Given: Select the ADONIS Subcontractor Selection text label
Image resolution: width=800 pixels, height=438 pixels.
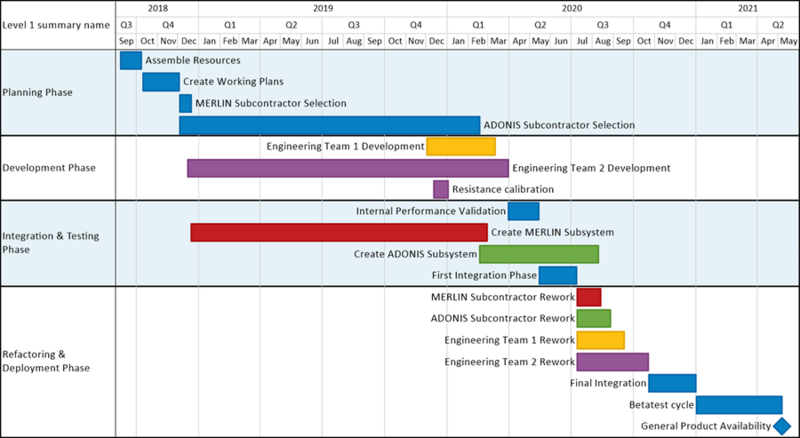Looking at the screenshot, I should coord(559,125).
